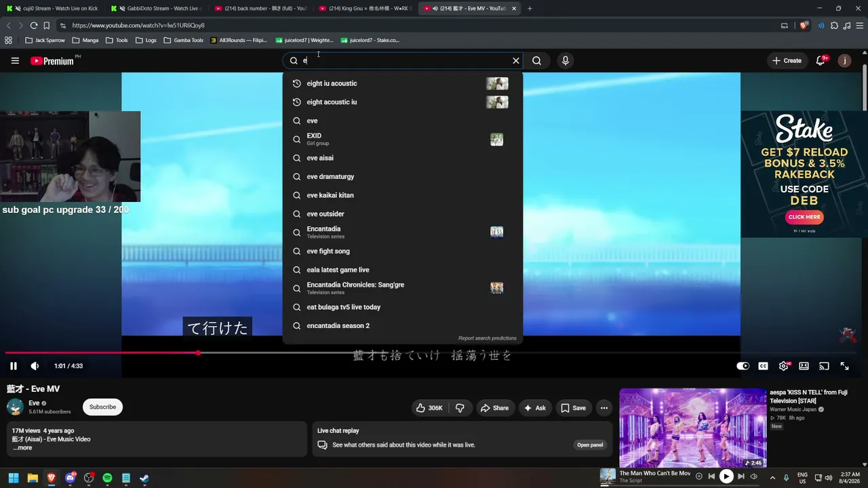Mute the video volume
The image size is (868, 488).
35,366
